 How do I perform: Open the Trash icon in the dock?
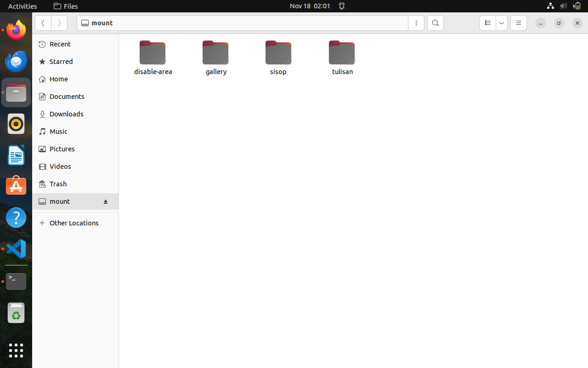coord(16,313)
